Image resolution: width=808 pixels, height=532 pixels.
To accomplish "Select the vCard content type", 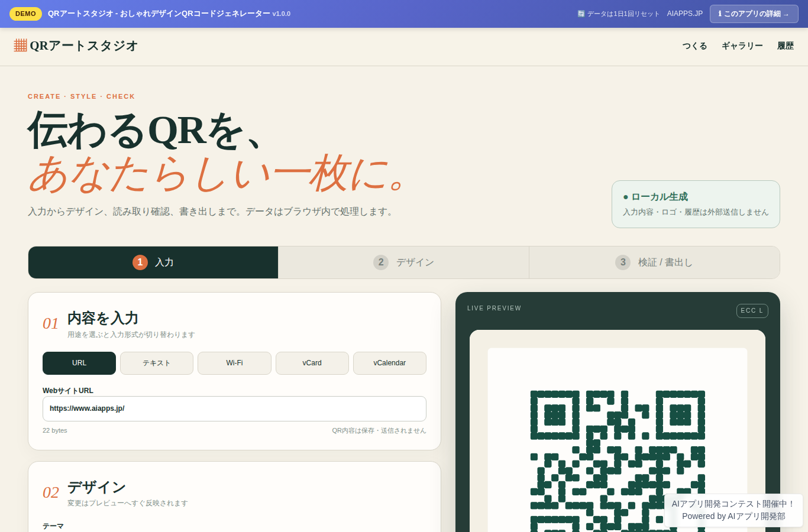I will click(x=312, y=363).
